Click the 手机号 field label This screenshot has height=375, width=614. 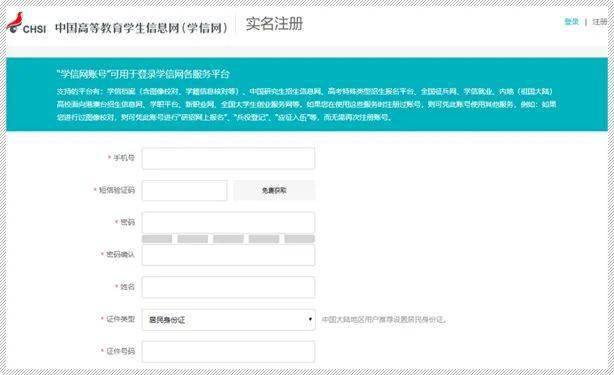[x=124, y=158]
